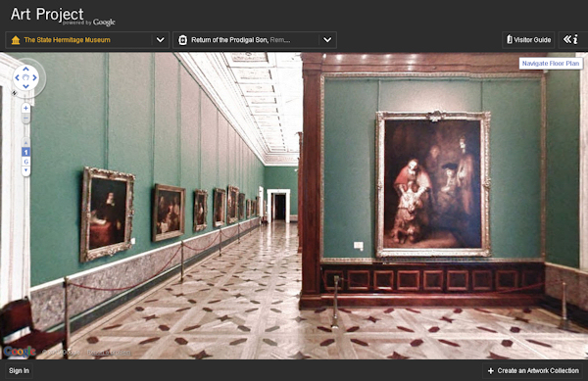Click Navigate Floor Plan

pyautogui.click(x=551, y=64)
